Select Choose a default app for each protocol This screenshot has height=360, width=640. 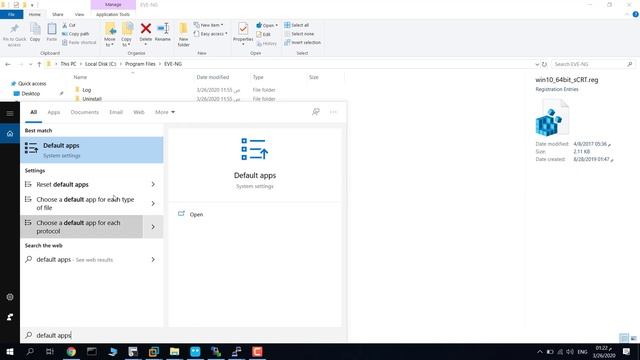click(82, 227)
